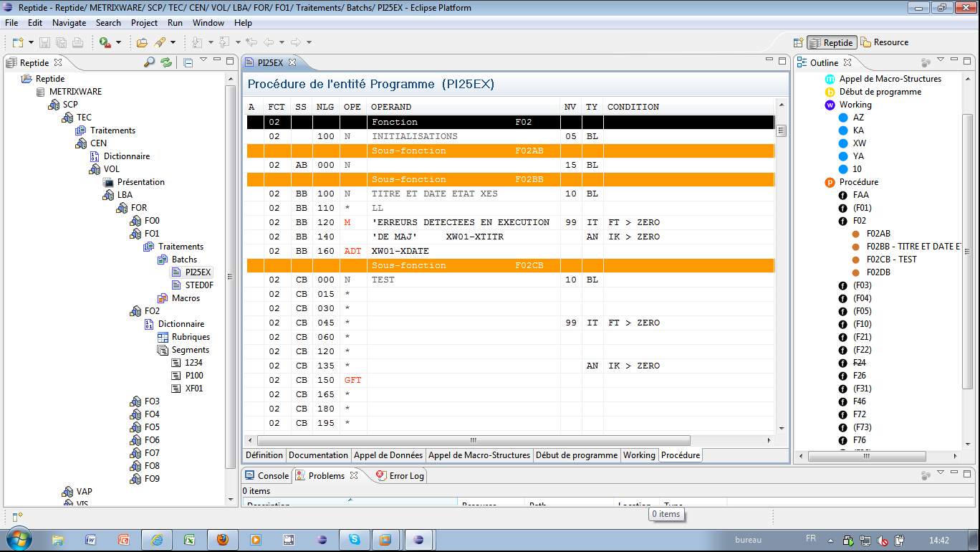
Task: Click the Search flashlight toolbar icon
Action: click(160, 42)
